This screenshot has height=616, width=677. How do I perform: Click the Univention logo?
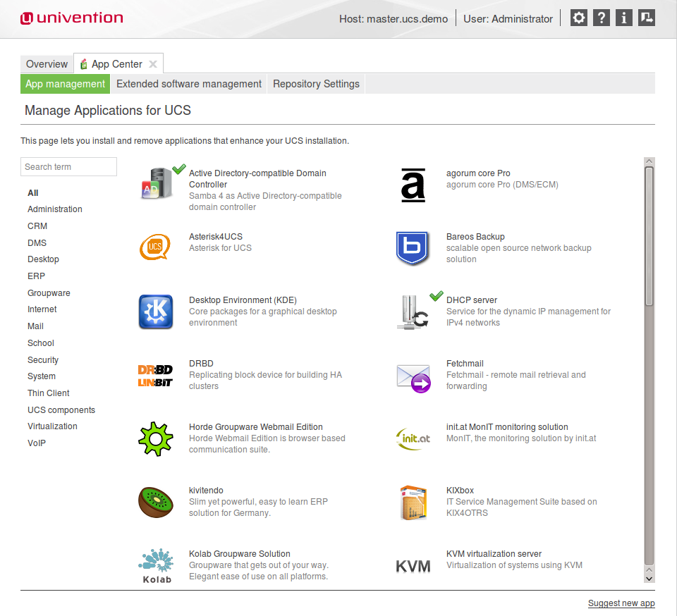[72, 18]
